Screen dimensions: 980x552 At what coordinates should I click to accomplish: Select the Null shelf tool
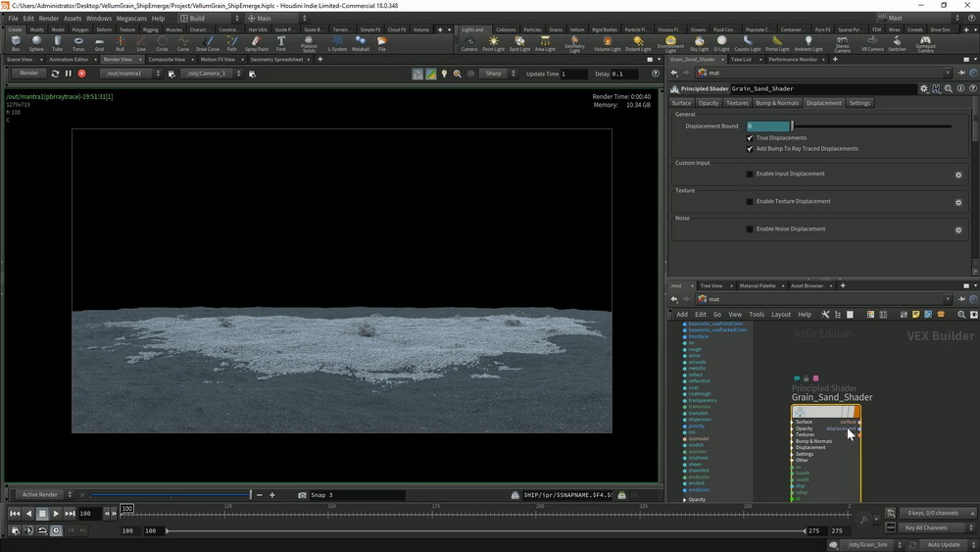(120, 43)
